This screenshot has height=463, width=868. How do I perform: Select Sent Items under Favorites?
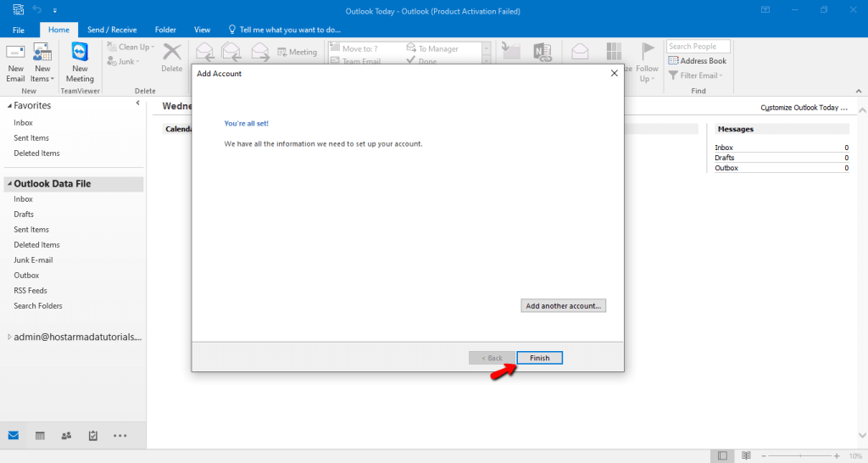(x=31, y=138)
